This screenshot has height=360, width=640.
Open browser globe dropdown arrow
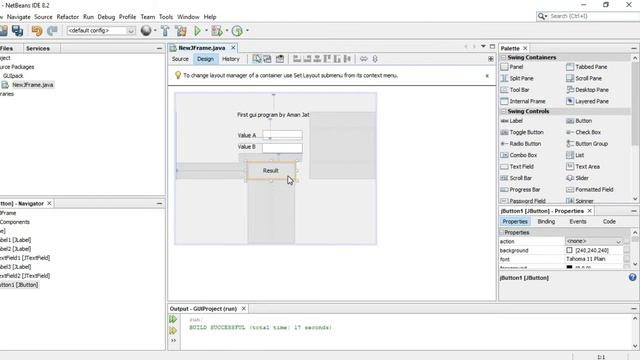point(155,31)
